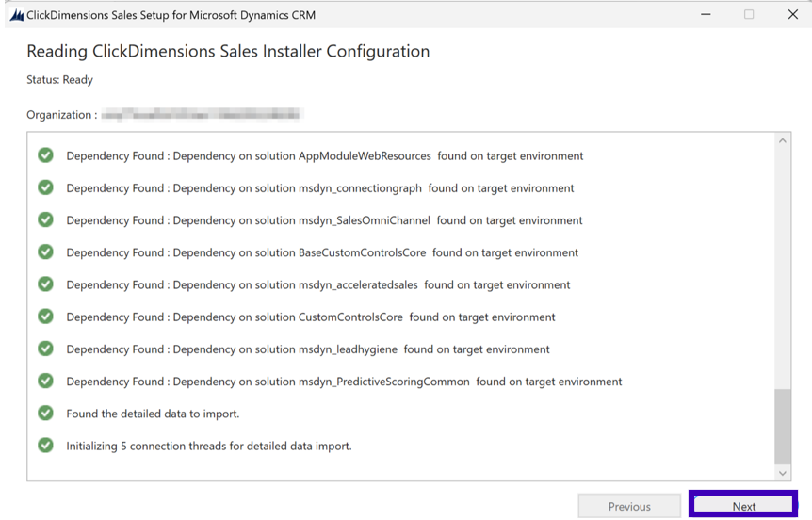The width and height of the screenshot is (812, 520).
Task: Click the 'Status: Ready' label
Action: click(x=59, y=80)
